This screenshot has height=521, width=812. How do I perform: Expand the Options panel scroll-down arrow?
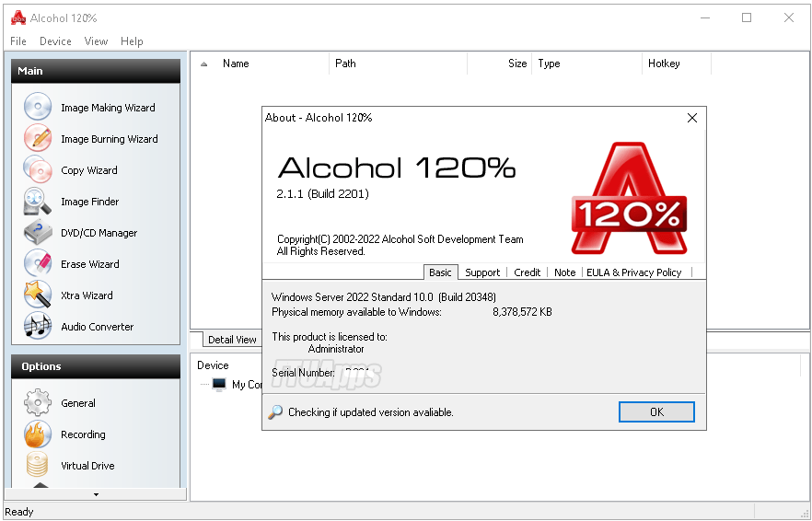tap(96, 494)
